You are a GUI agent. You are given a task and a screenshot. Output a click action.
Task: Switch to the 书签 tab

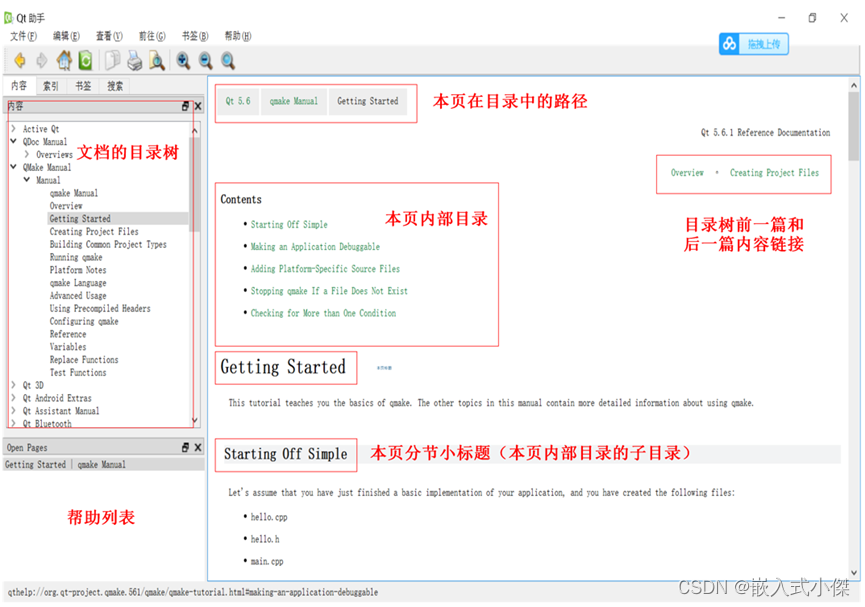(x=83, y=86)
